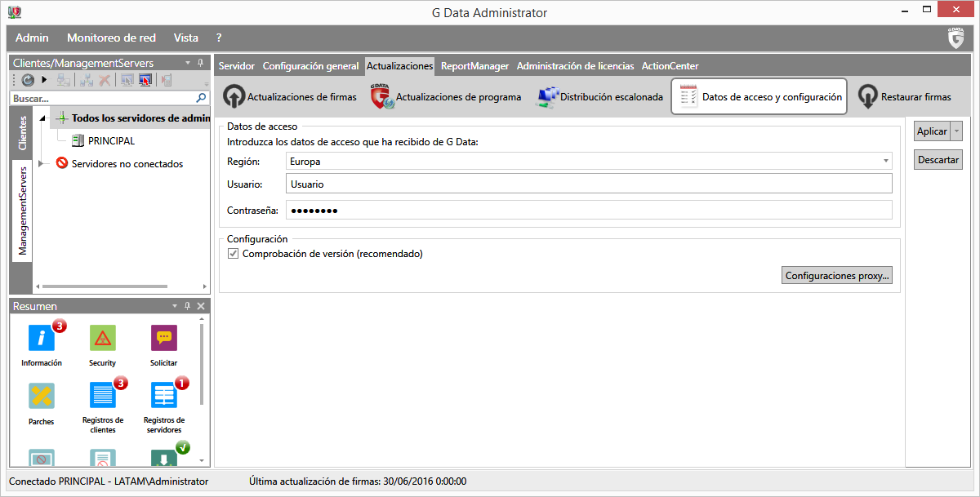The height and width of the screenshot is (497, 980).
Task: Click the Descartar button
Action: pyautogui.click(x=938, y=160)
